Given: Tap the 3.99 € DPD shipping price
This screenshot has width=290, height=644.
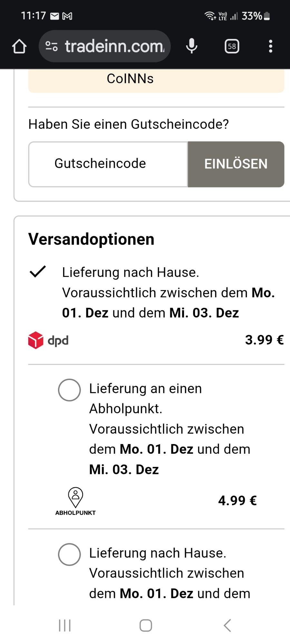Looking at the screenshot, I should tap(264, 340).
